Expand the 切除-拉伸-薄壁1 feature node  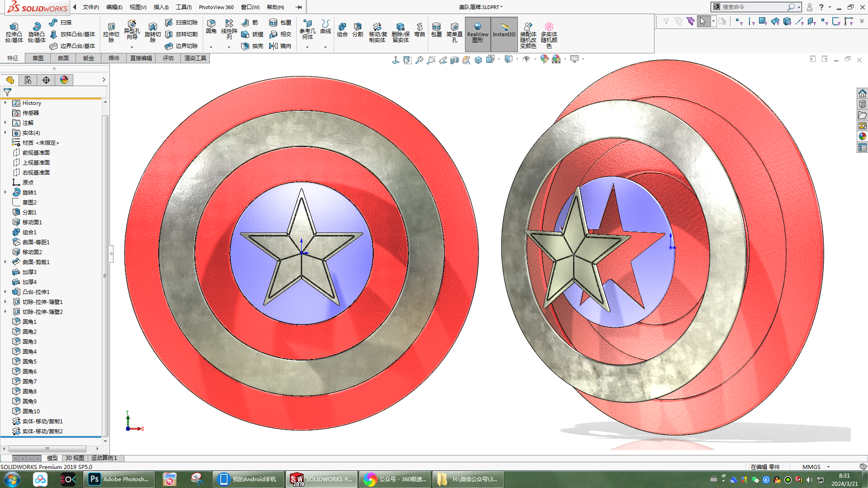[5, 302]
